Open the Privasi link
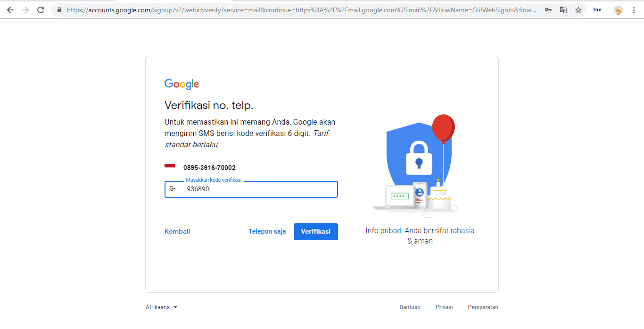 (x=444, y=307)
